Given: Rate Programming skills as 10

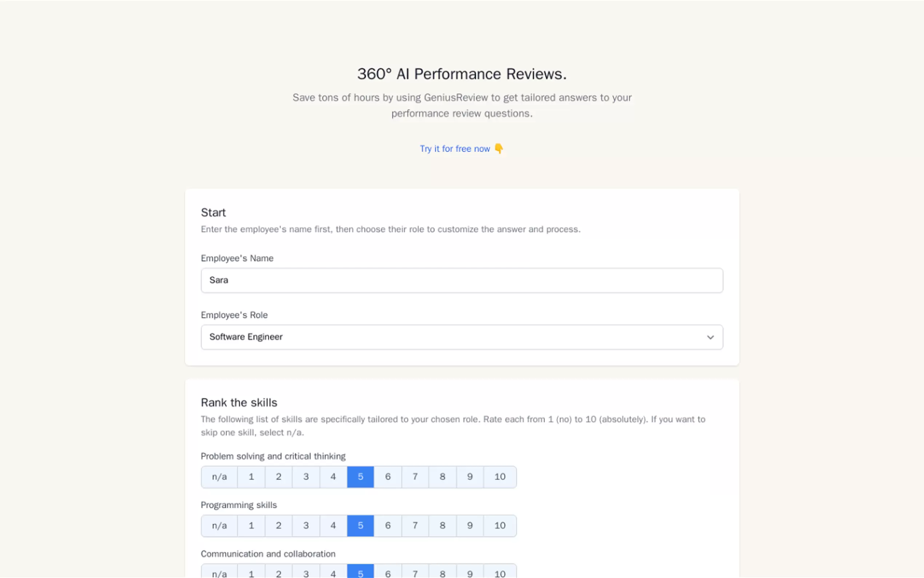Looking at the screenshot, I should point(499,526).
